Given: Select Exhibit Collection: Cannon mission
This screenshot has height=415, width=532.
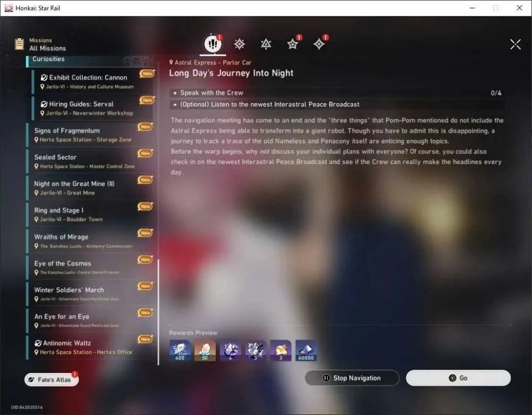Looking at the screenshot, I should point(92,81).
